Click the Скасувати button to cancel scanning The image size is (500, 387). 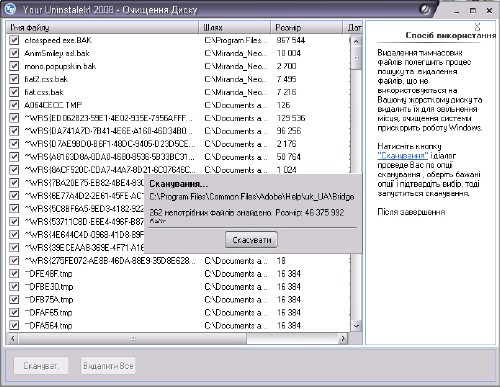[x=251, y=240]
